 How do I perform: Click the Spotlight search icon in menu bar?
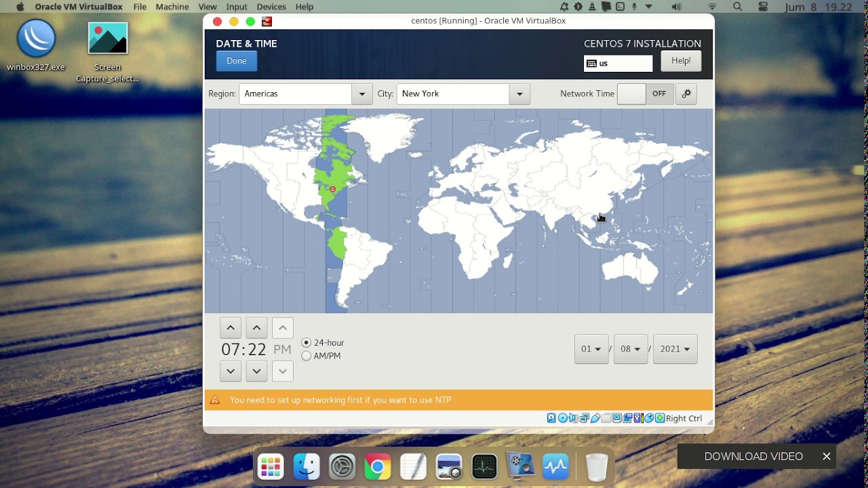(x=738, y=7)
